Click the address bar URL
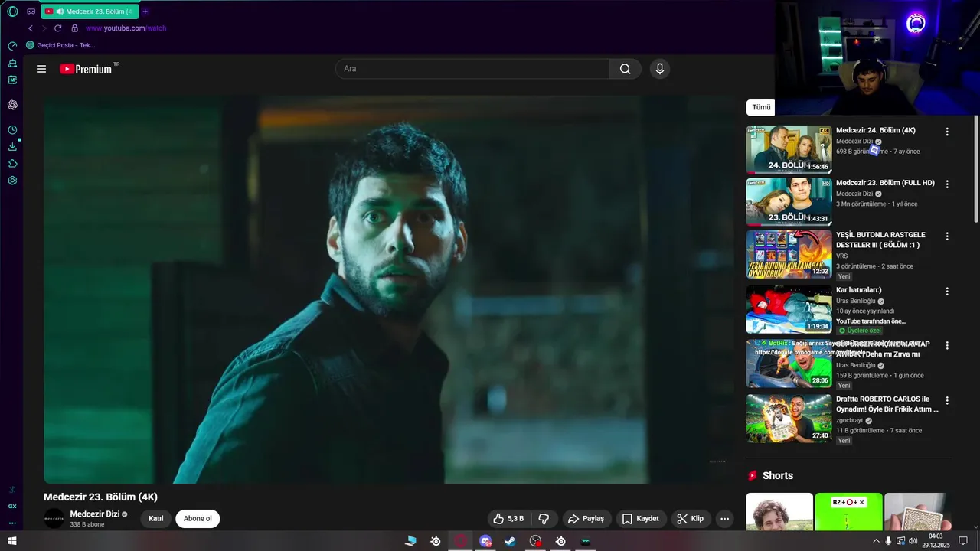 (x=126, y=28)
